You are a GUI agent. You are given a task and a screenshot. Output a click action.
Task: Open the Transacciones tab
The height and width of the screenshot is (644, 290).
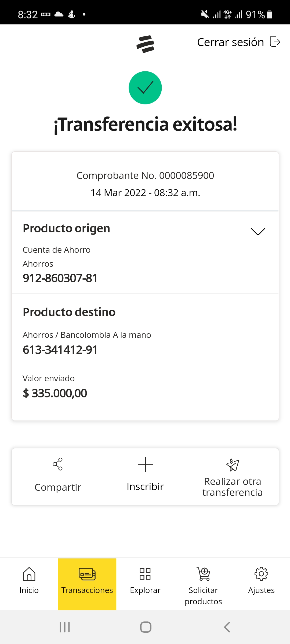pyautogui.click(x=87, y=584)
